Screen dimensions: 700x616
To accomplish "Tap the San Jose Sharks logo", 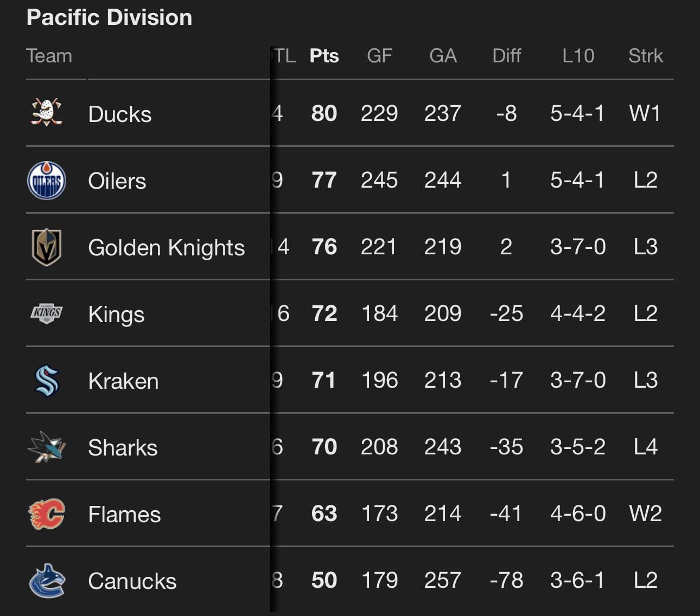I will 47,447.
